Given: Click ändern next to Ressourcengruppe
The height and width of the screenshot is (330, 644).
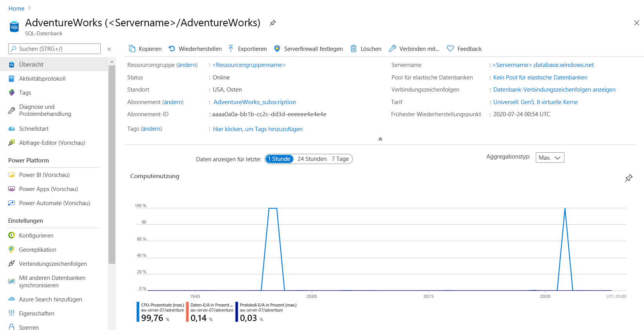Looking at the screenshot, I should click(187, 65).
